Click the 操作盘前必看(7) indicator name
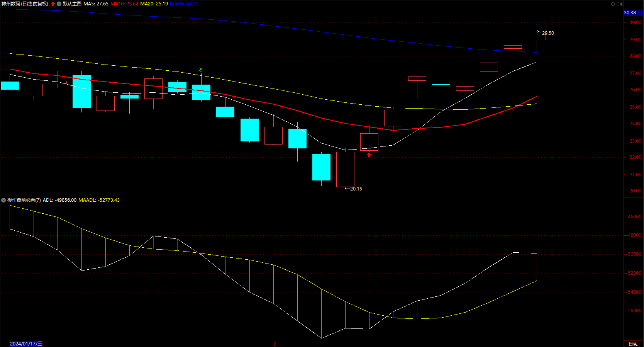Screen dimensions: 644x347 [x=24, y=200]
